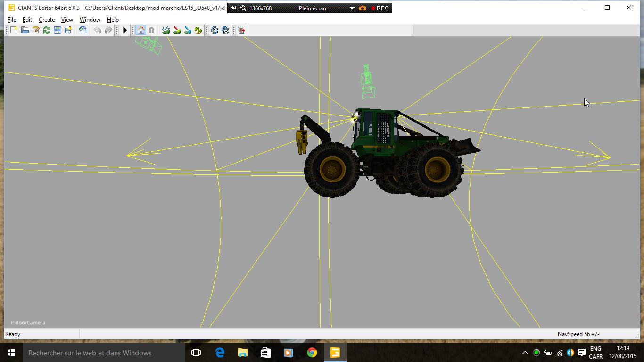Image resolution: width=644 pixels, height=362 pixels.
Task: Toggle the highlighted house framing mode icon
Action: coord(140,30)
